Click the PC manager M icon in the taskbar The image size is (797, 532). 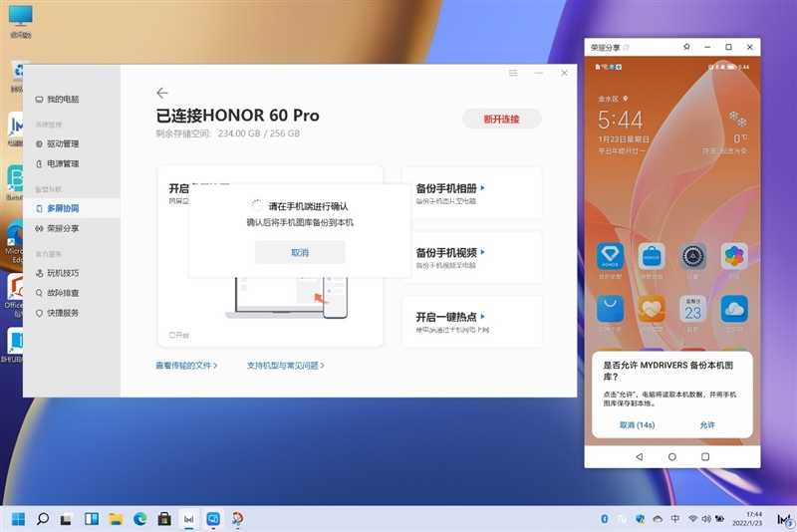pos(188,519)
